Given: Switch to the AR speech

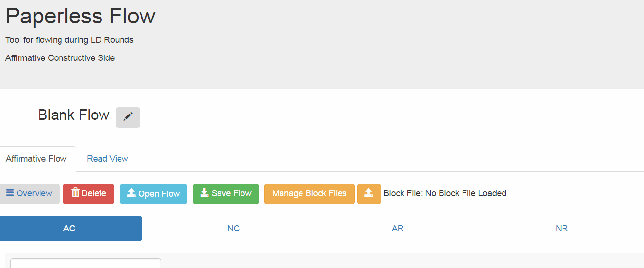Looking at the screenshot, I should click(x=398, y=229).
